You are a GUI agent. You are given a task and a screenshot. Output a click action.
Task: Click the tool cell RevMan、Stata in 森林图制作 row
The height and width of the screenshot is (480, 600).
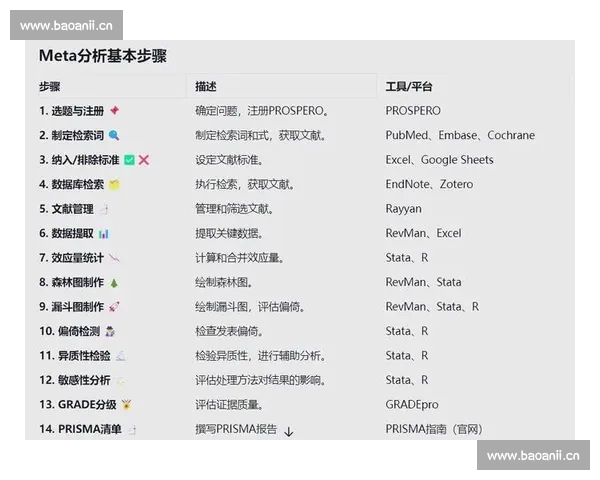click(x=424, y=282)
